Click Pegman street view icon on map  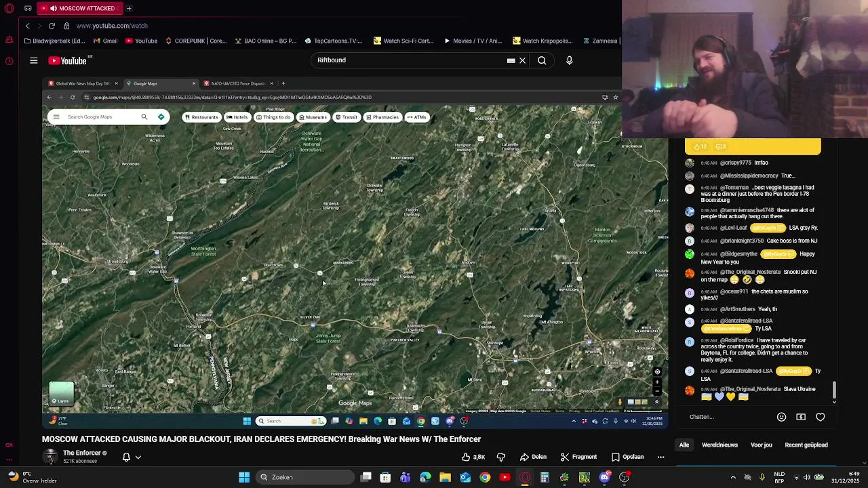[x=620, y=402]
